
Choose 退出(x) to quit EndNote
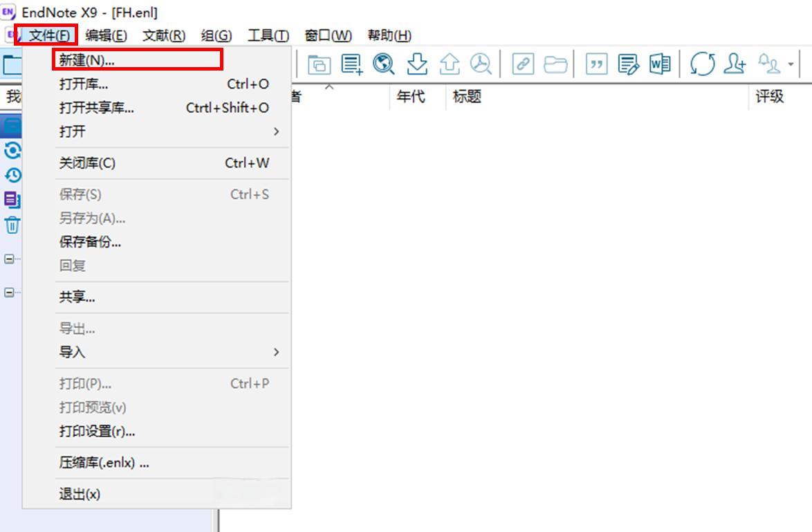pos(157,494)
